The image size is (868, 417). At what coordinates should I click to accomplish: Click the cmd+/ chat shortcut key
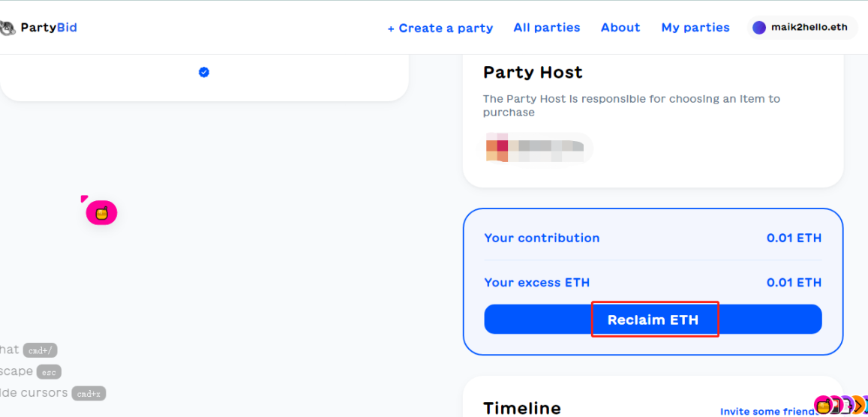[40, 350]
